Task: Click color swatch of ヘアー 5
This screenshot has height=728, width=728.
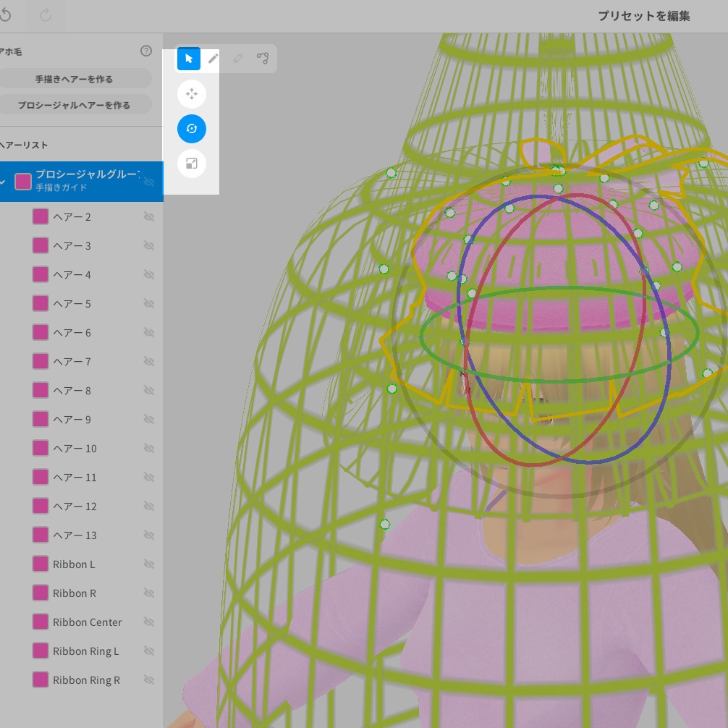Action: click(x=41, y=303)
